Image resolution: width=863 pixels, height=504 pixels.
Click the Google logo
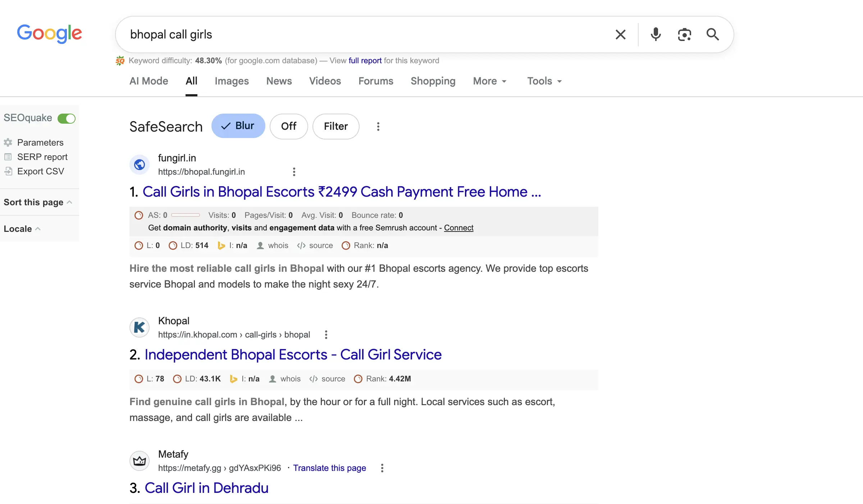[50, 34]
